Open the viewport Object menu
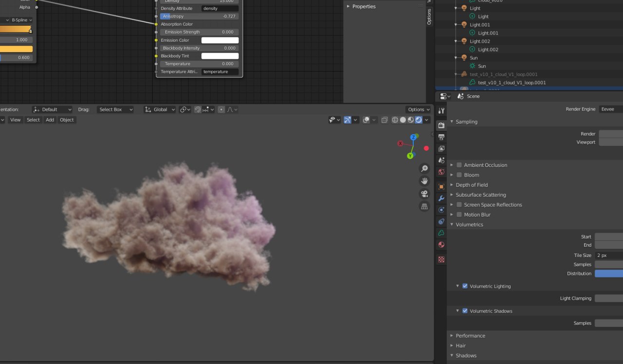Viewport: 623px width, 364px height. click(x=67, y=120)
